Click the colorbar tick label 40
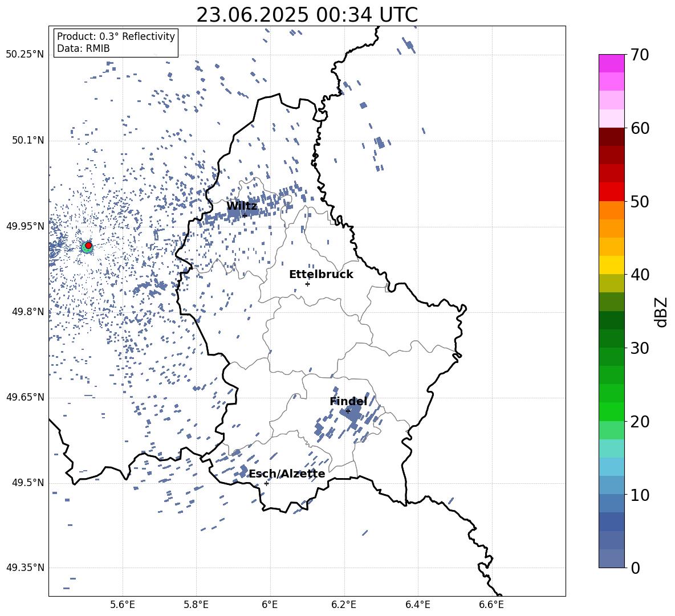The width and height of the screenshot is (675, 616). click(x=640, y=275)
